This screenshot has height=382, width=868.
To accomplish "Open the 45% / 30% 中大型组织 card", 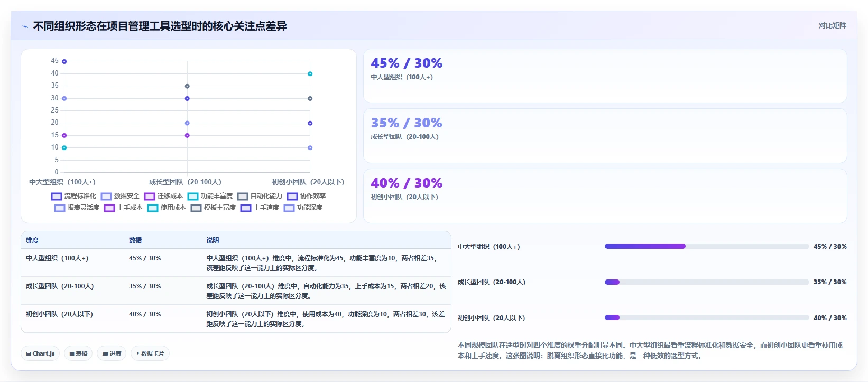I will [x=605, y=76].
